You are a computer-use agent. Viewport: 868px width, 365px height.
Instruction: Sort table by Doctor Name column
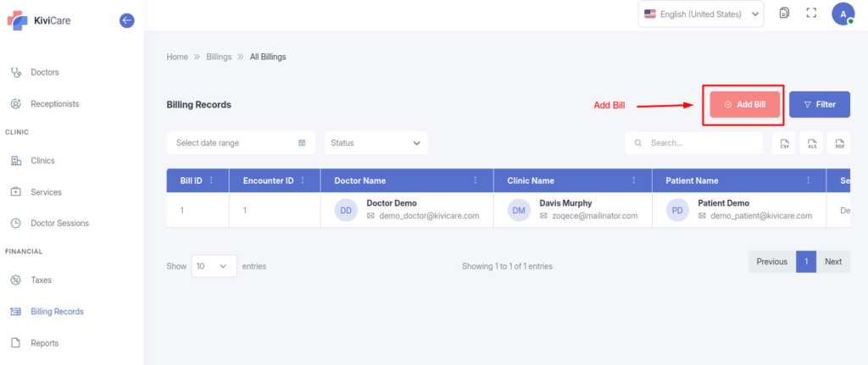pyautogui.click(x=475, y=180)
